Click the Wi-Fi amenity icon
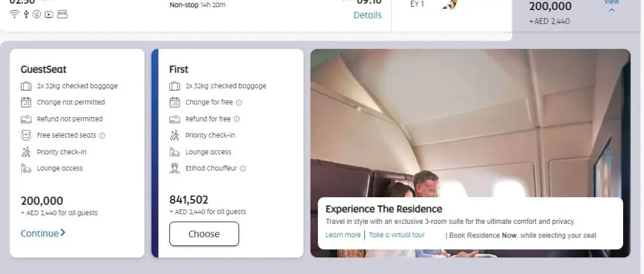 click(x=14, y=14)
